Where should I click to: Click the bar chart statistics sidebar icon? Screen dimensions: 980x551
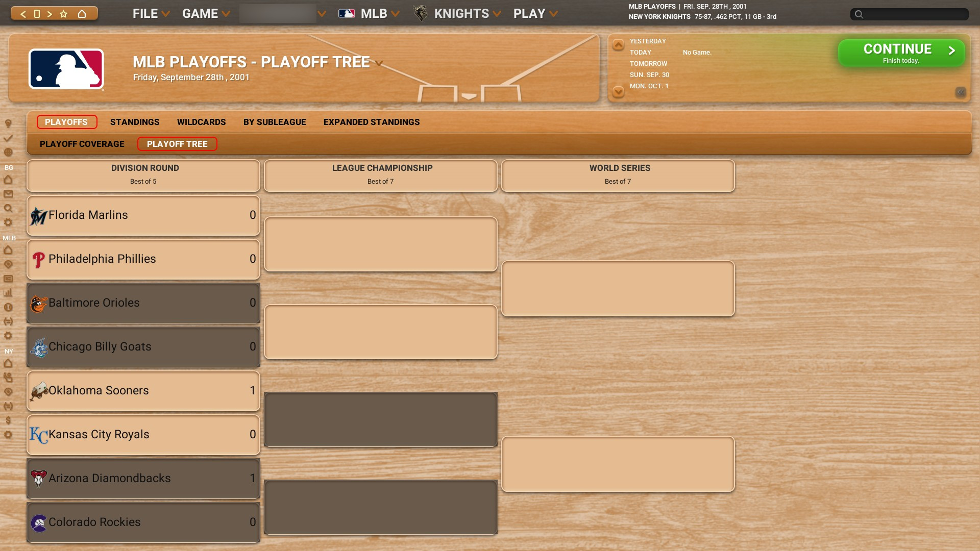click(x=8, y=293)
